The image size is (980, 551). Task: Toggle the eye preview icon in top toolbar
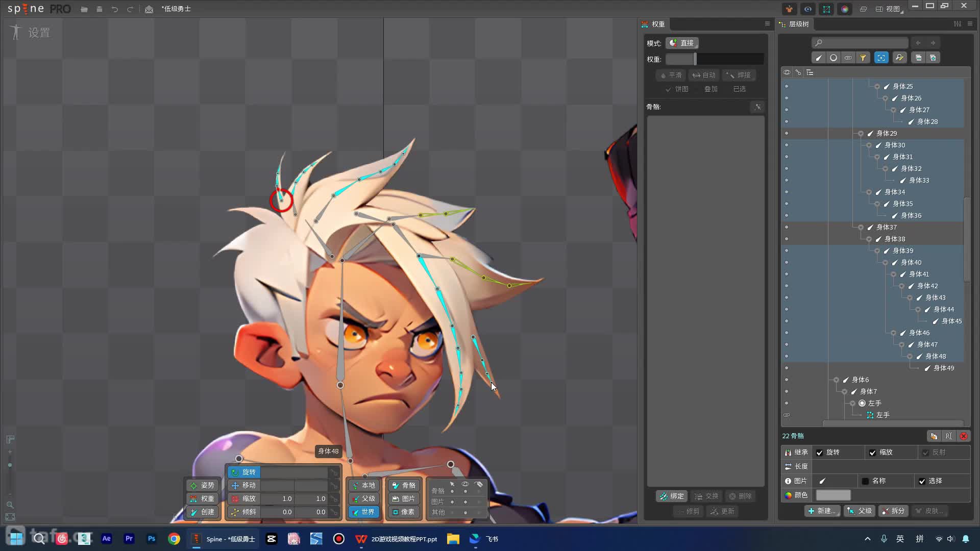(x=808, y=9)
